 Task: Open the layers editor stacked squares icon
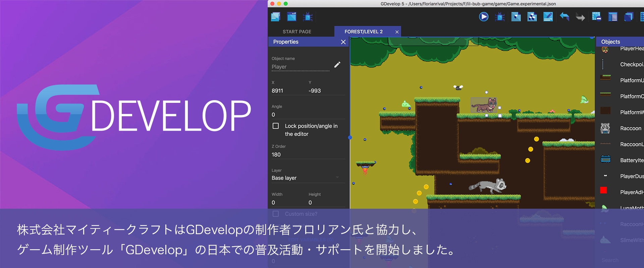coord(629,17)
